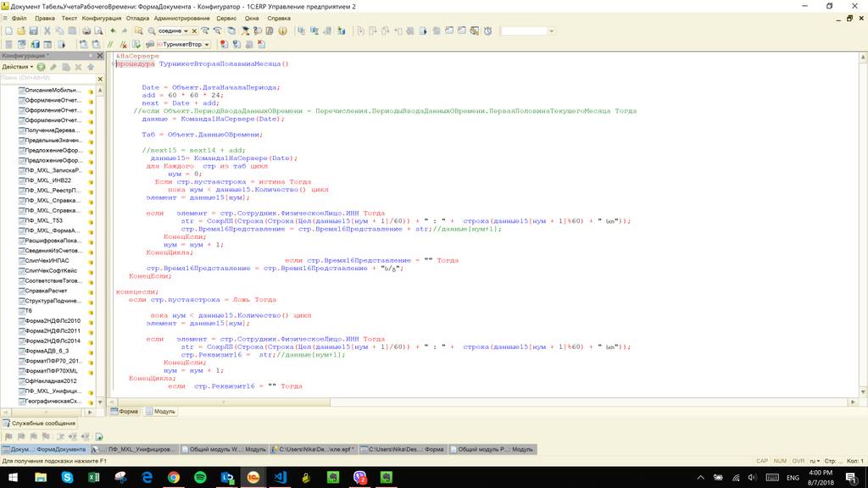Click the code editor horizontal scrollbar

coord(481,402)
